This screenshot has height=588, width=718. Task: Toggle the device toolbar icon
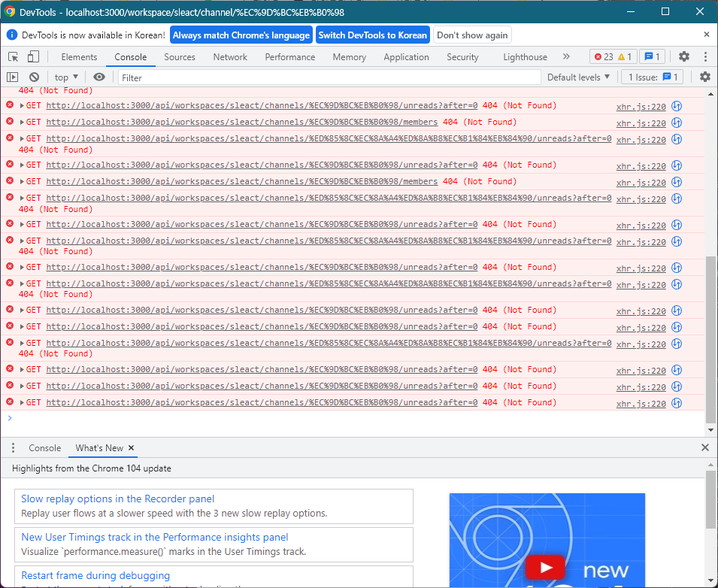(x=33, y=57)
